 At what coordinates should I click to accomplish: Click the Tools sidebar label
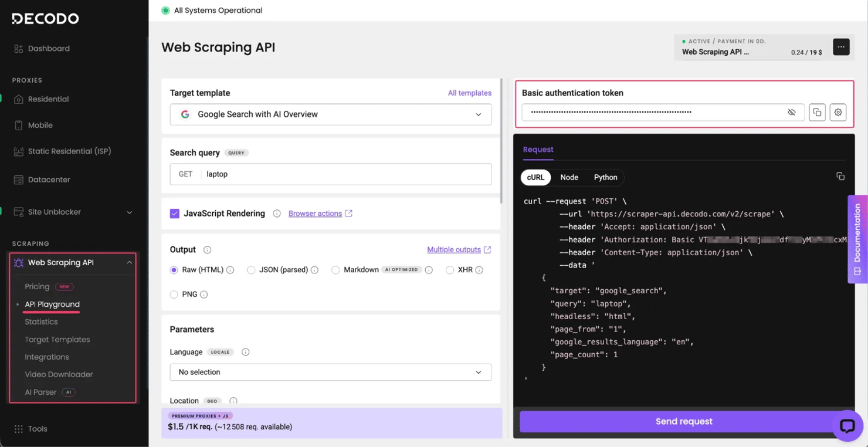coord(38,429)
